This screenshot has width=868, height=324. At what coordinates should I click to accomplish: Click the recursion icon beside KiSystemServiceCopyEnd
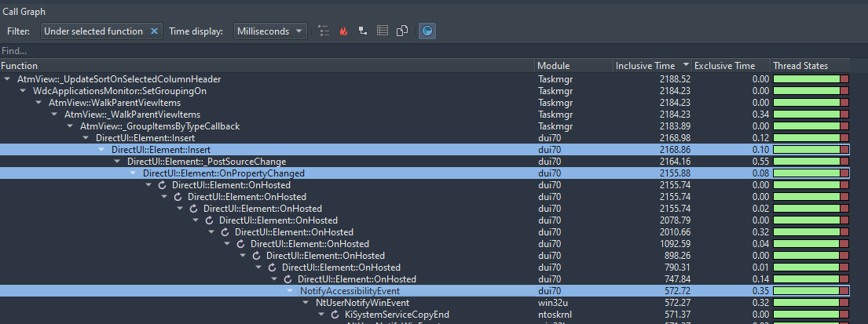(x=335, y=315)
